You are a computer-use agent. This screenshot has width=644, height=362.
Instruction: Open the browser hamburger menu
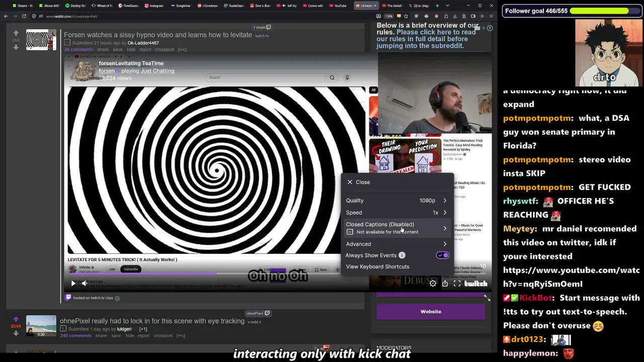(491, 16)
